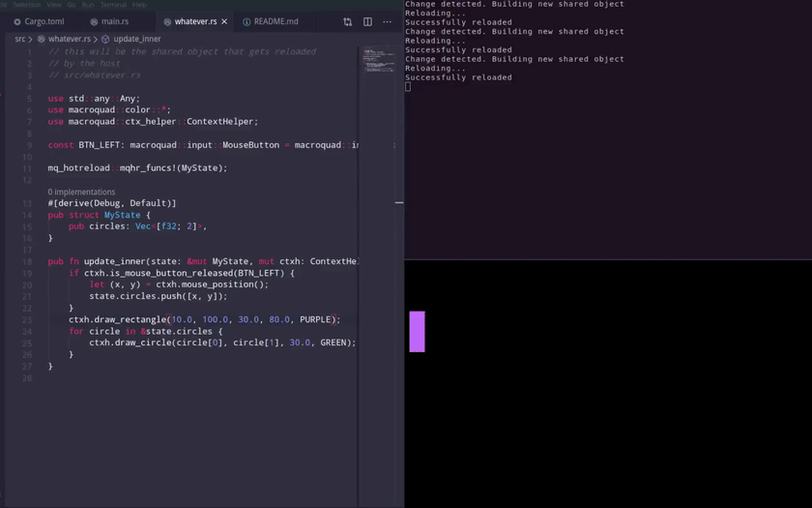
Task: Click the GREEN color argument
Action: 333,343
